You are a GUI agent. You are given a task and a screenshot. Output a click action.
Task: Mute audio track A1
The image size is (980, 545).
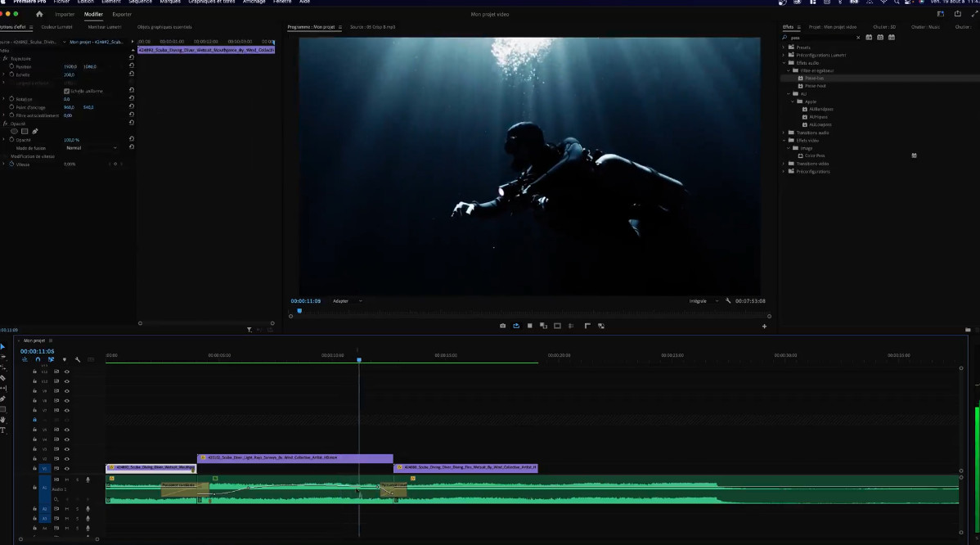tap(67, 480)
